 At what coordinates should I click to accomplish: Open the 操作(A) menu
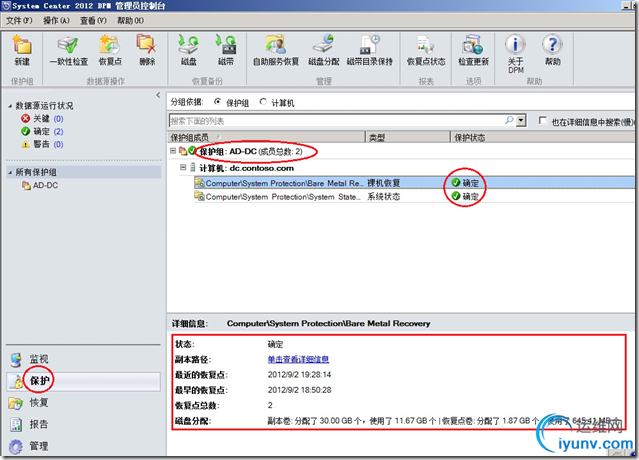click(x=56, y=20)
